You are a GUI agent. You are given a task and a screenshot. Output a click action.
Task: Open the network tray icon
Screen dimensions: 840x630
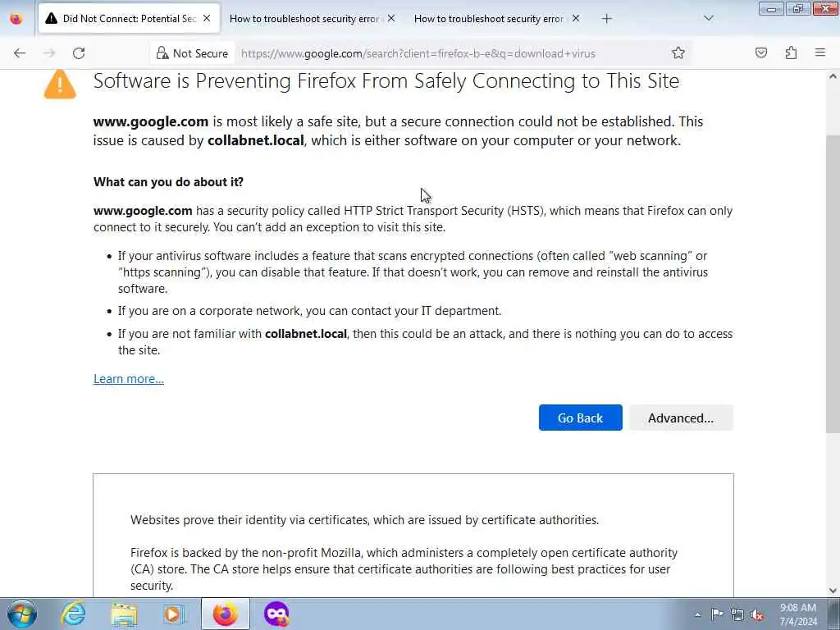tap(737, 615)
